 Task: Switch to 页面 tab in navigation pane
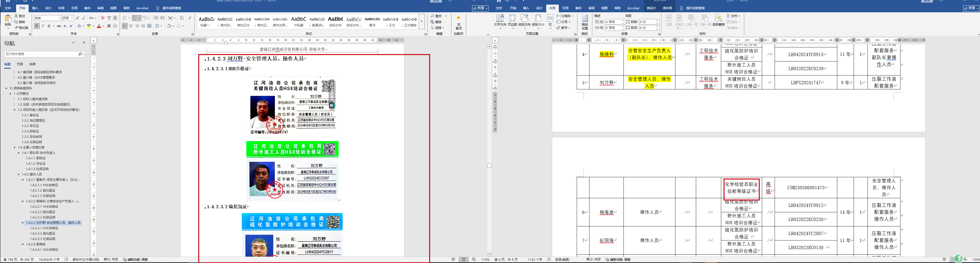tap(20, 64)
